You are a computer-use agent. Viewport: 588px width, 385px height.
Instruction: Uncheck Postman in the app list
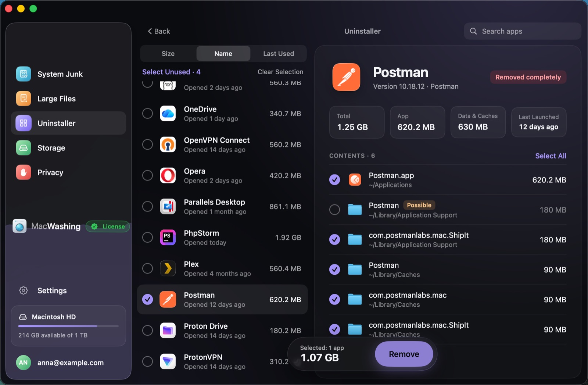coord(148,299)
